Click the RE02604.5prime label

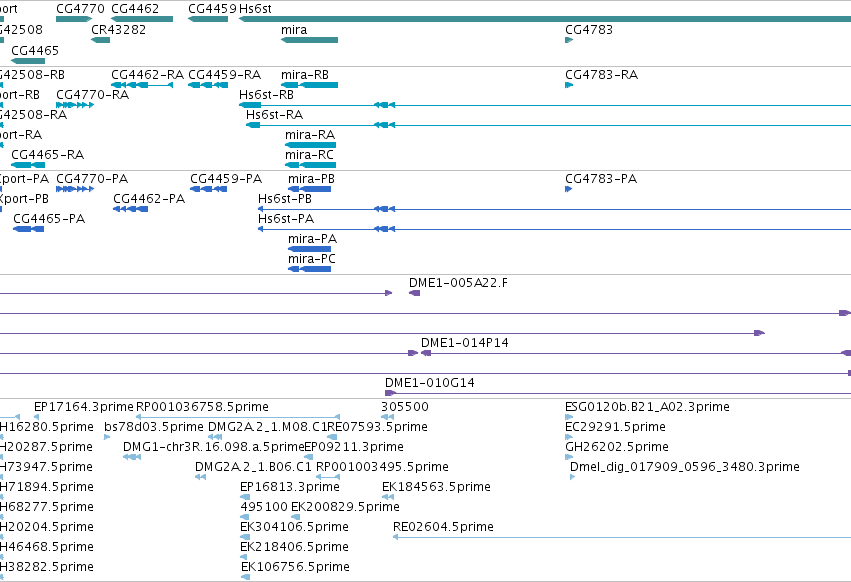tap(443, 527)
